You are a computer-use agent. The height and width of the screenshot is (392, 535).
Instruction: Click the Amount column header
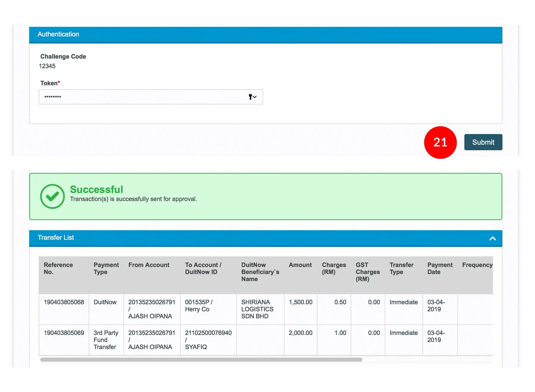(x=300, y=265)
